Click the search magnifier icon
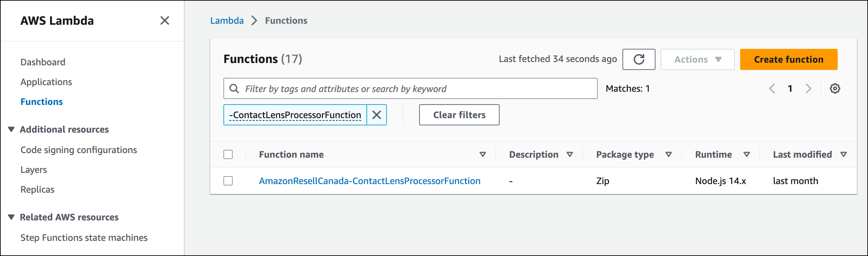Screen dimensions: 868x256 coord(234,89)
